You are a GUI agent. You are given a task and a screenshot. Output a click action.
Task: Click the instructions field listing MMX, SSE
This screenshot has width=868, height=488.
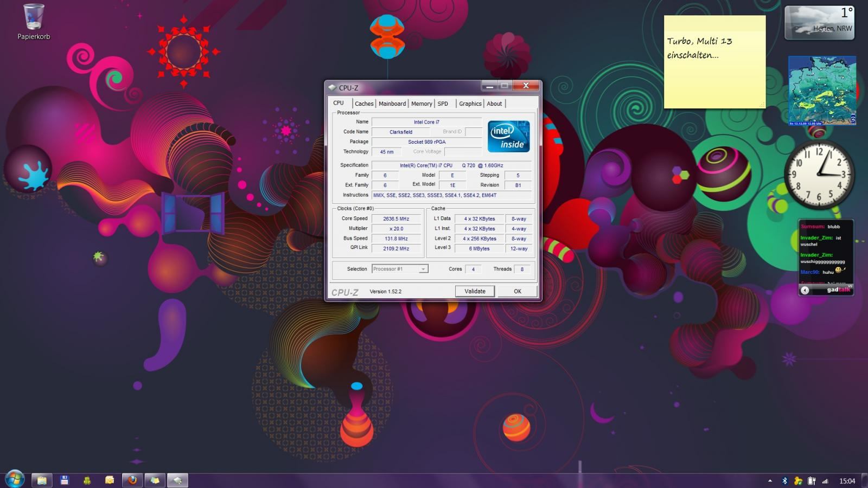[451, 195]
